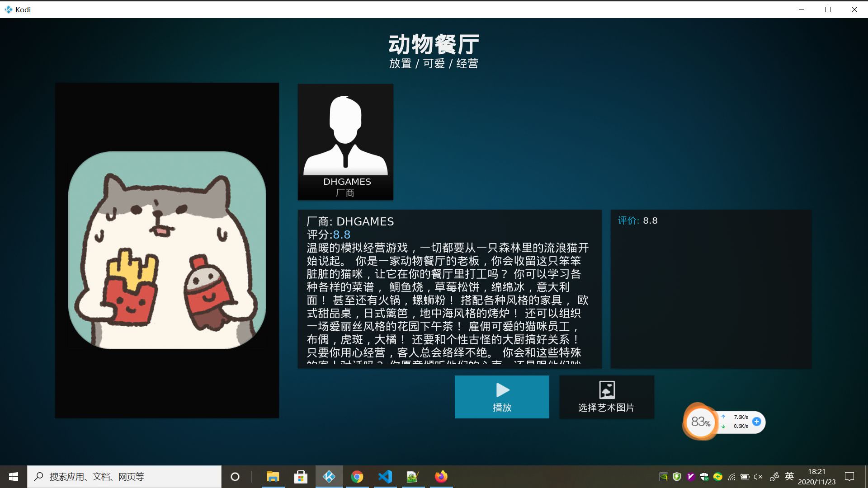Open the Windows Start menu

(14, 477)
